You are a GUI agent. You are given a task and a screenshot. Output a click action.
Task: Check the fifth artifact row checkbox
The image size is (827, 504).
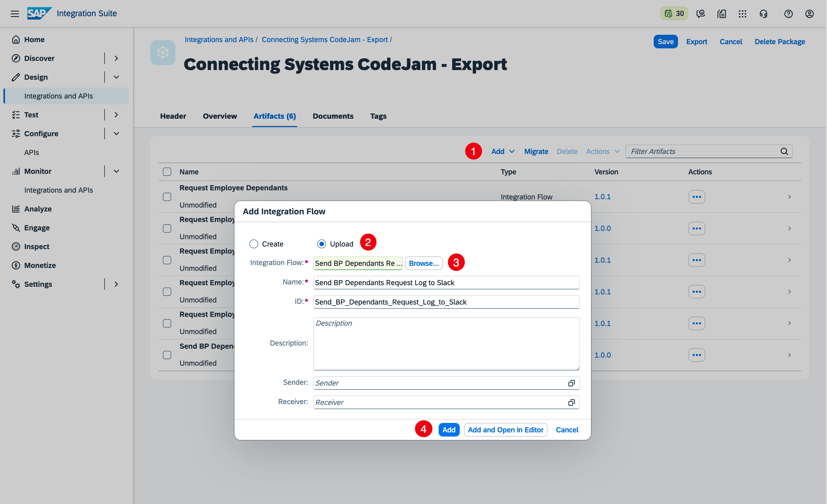[x=167, y=323]
